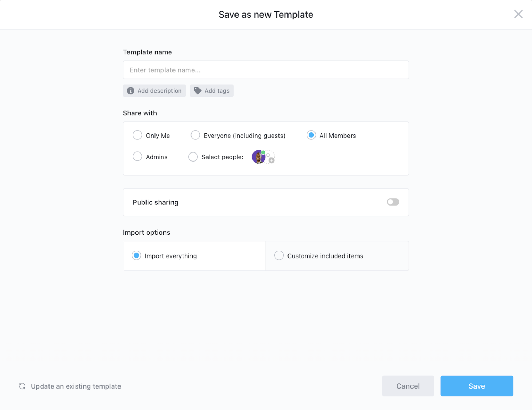Select Everyone (including guests)
This screenshot has height=410, width=532.
point(195,135)
